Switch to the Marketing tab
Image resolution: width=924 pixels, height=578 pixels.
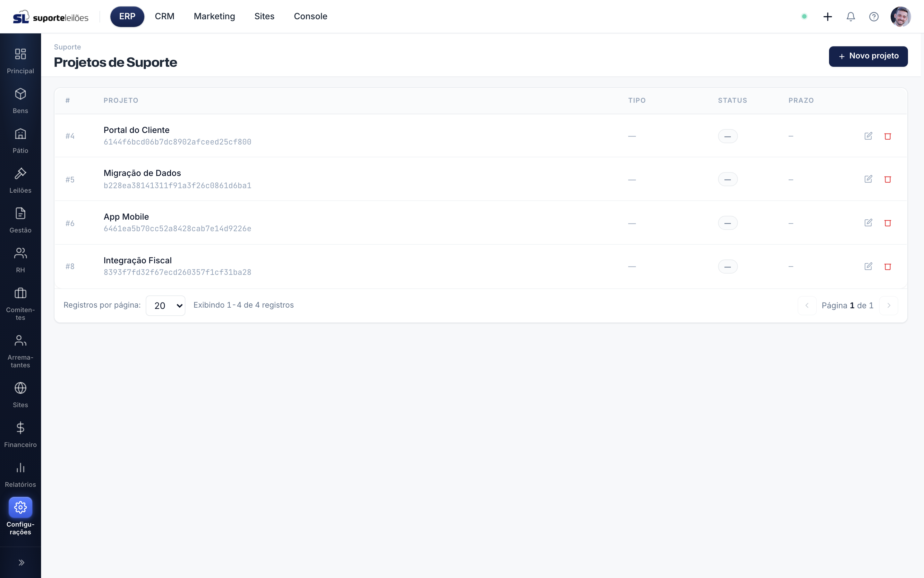pyautogui.click(x=214, y=16)
